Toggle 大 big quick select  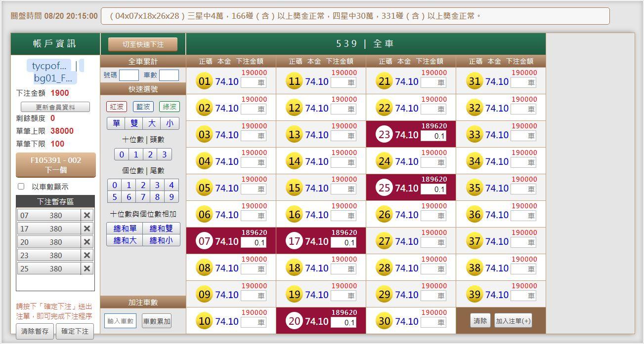pos(152,123)
